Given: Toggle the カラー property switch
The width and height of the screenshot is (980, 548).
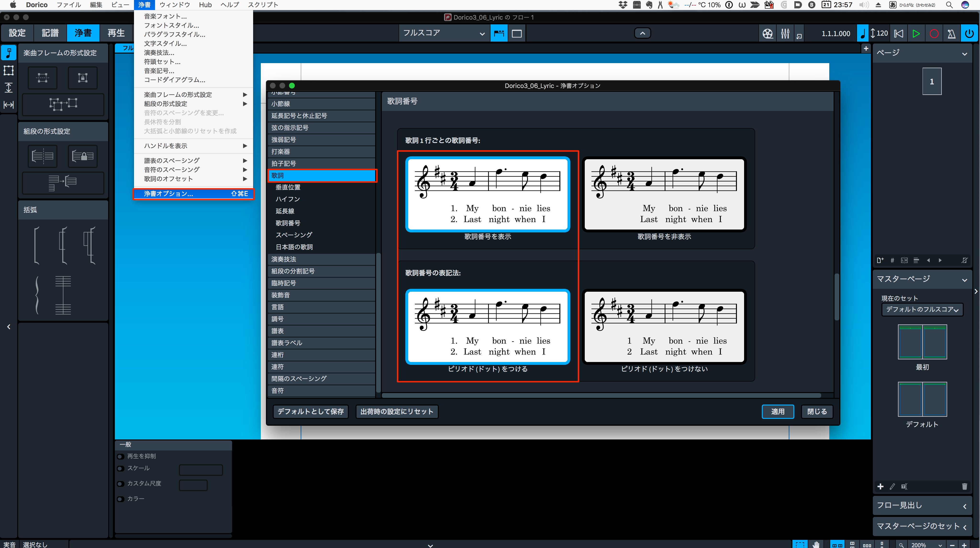Looking at the screenshot, I should click(121, 499).
